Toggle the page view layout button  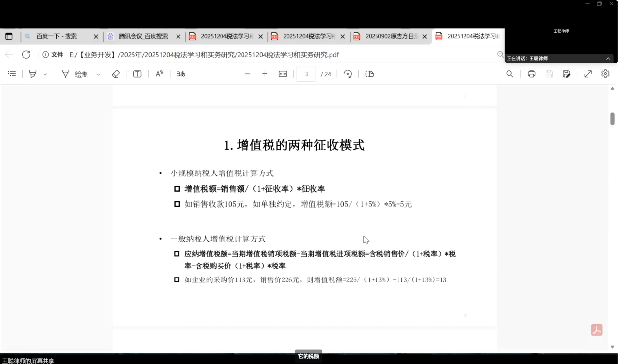pyautogui.click(x=370, y=74)
